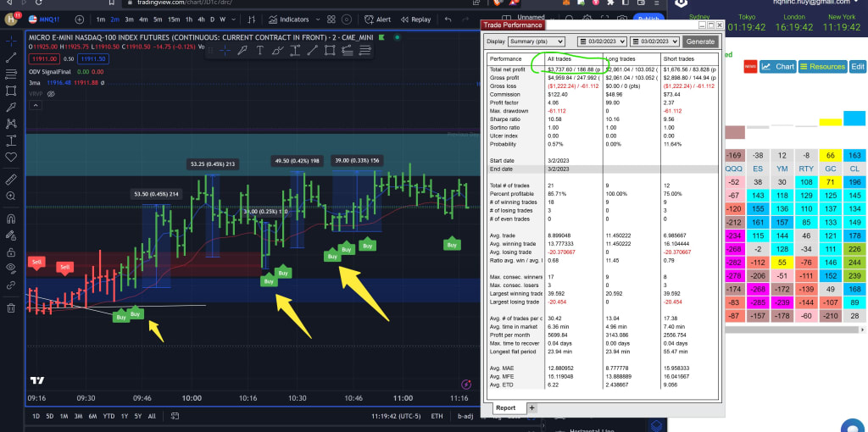Click the add symbol plus button

pos(79,19)
